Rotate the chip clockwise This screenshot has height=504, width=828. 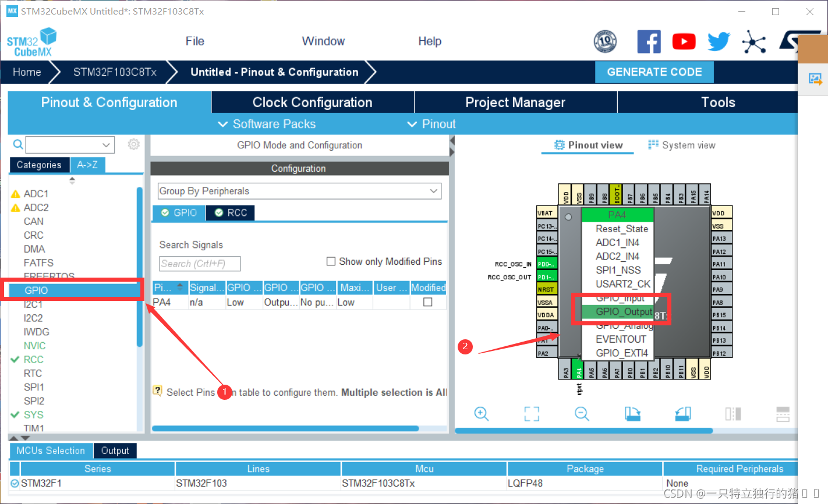pos(632,414)
